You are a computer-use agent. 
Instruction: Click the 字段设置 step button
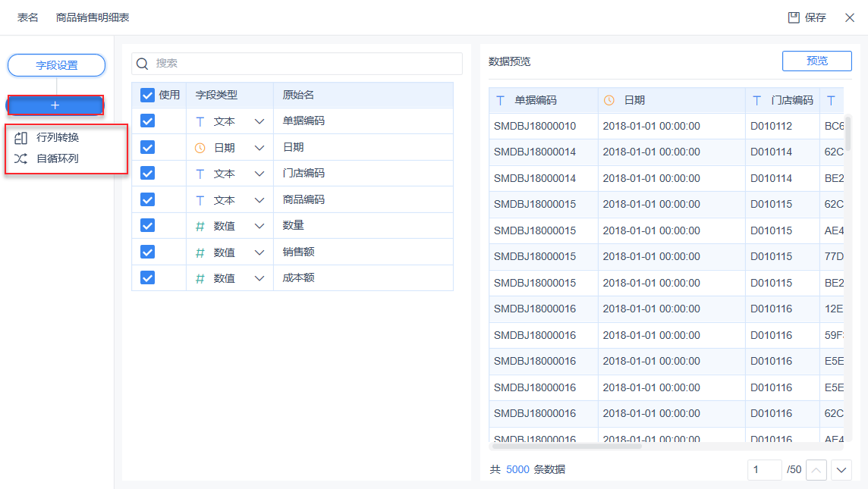pos(56,65)
